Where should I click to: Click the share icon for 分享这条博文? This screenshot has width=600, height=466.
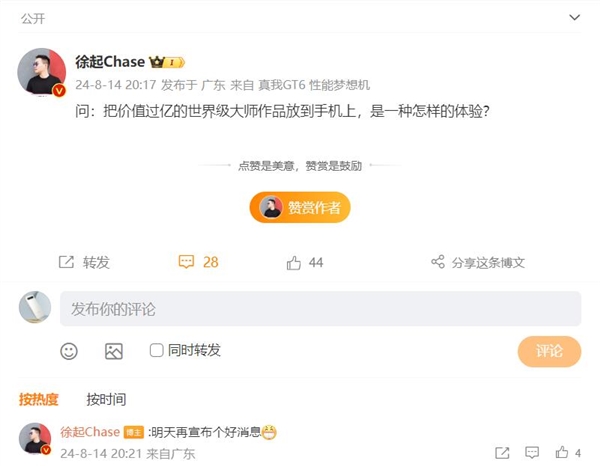click(x=438, y=262)
